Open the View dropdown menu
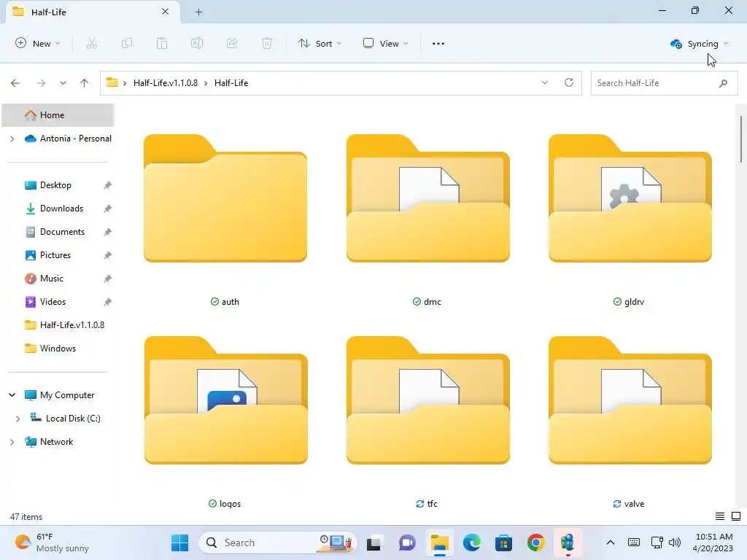The image size is (747, 560). point(385,43)
